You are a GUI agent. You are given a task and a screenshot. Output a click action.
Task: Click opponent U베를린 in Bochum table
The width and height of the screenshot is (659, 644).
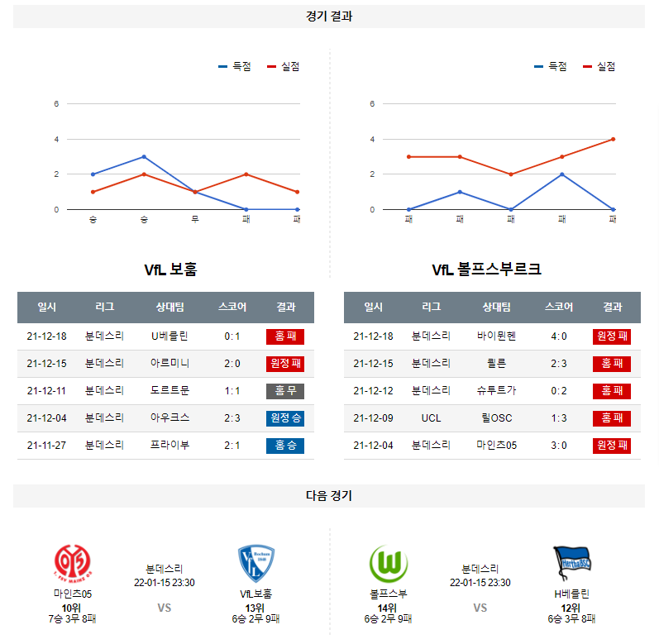pos(170,336)
